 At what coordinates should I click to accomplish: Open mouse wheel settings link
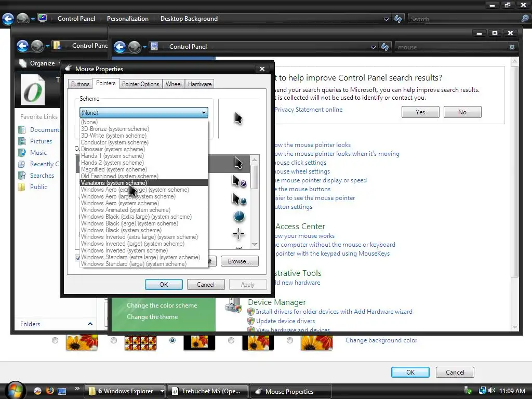tap(302, 171)
